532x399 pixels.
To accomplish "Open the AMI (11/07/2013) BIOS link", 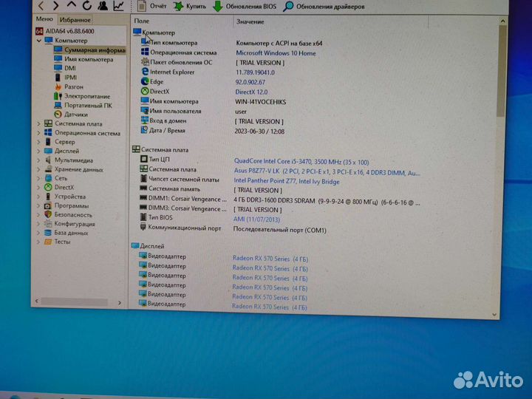I will pyautogui.click(x=256, y=219).
